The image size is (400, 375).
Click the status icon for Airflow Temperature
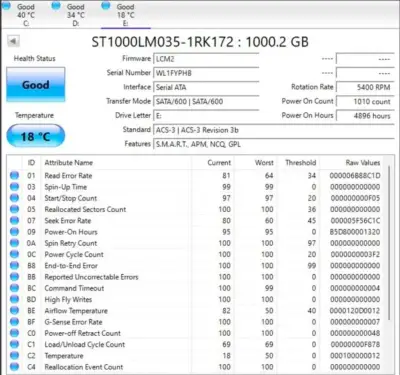(14, 311)
